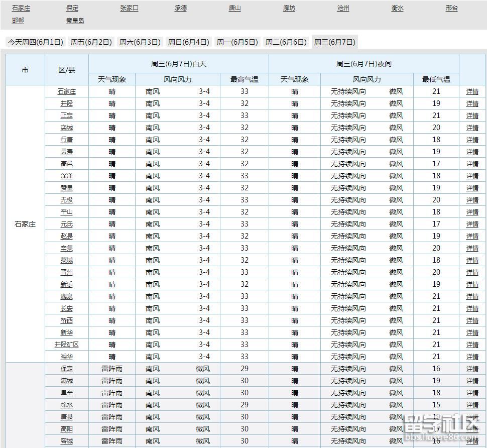487x448 pixels.
Task: Open the 承德 city weather page
Action: (x=180, y=9)
